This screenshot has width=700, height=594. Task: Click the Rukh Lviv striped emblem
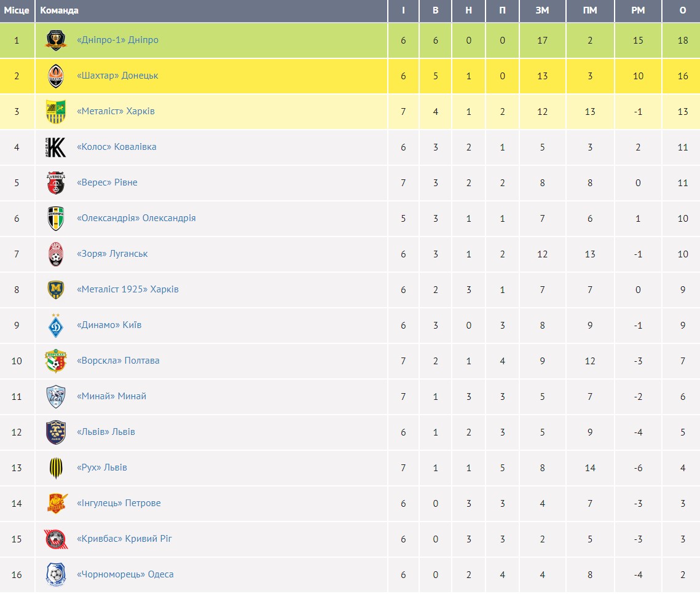coord(56,468)
